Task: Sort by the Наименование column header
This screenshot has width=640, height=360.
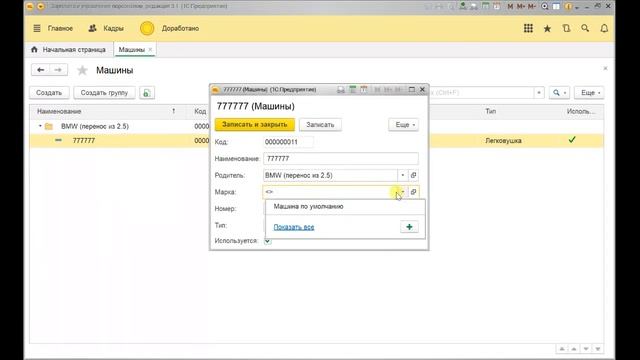Action: pos(59,111)
